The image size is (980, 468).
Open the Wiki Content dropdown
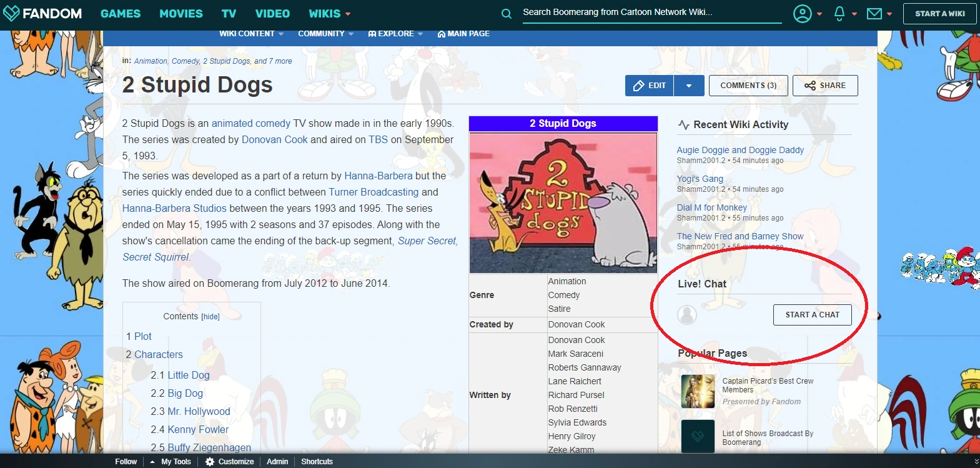251,34
